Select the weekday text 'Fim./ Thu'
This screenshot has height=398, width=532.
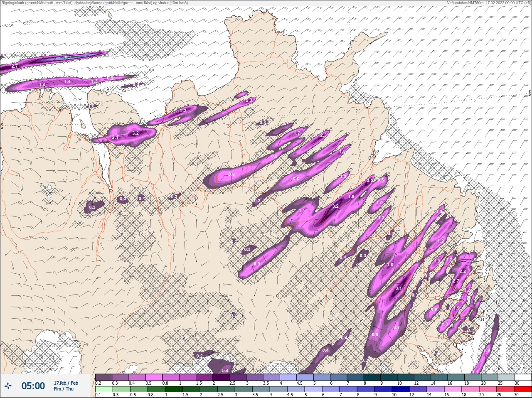point(64,389)
